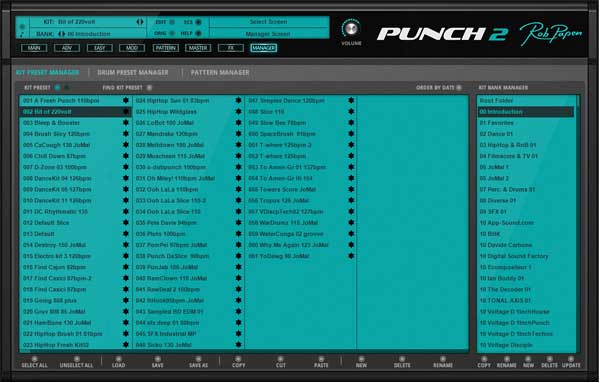The width and height of the screenshot is (600, 383).
Task: Select the first KIT PRESET radio dot
Action: (x=57, y=88)
